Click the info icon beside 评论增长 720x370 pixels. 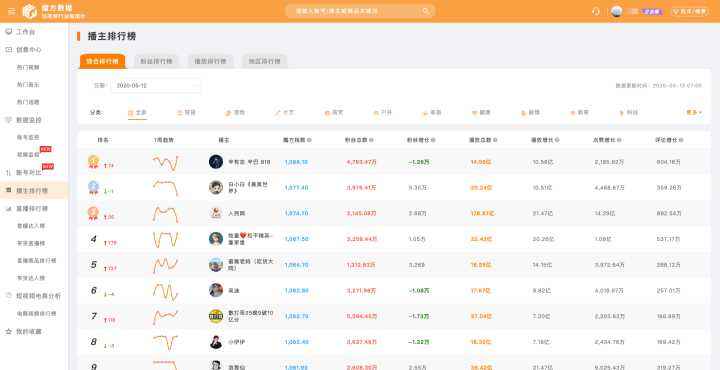coord(681,140)
